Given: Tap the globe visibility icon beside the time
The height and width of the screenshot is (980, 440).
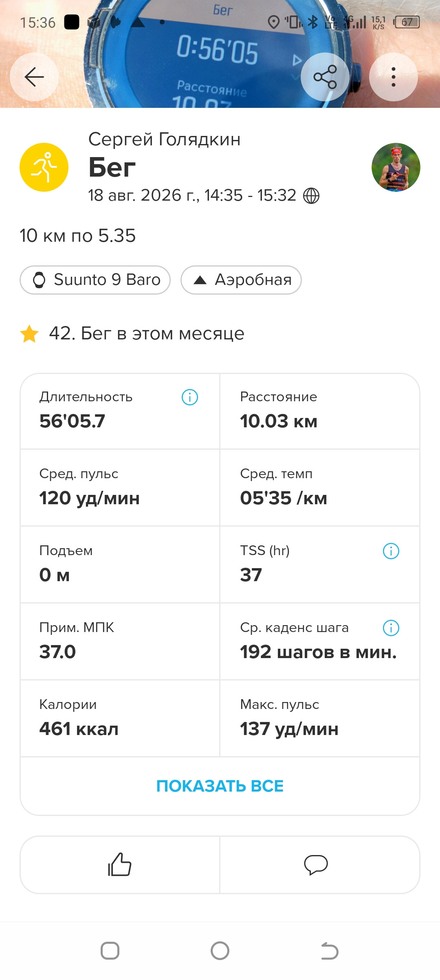Looking at the screenshot, I should [311, 196].
